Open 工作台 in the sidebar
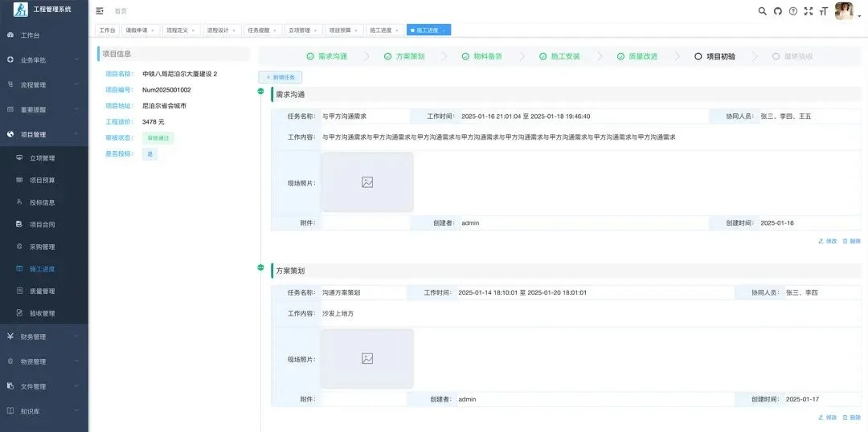This screenshot has height=432, width=868. tap(43, 35)
